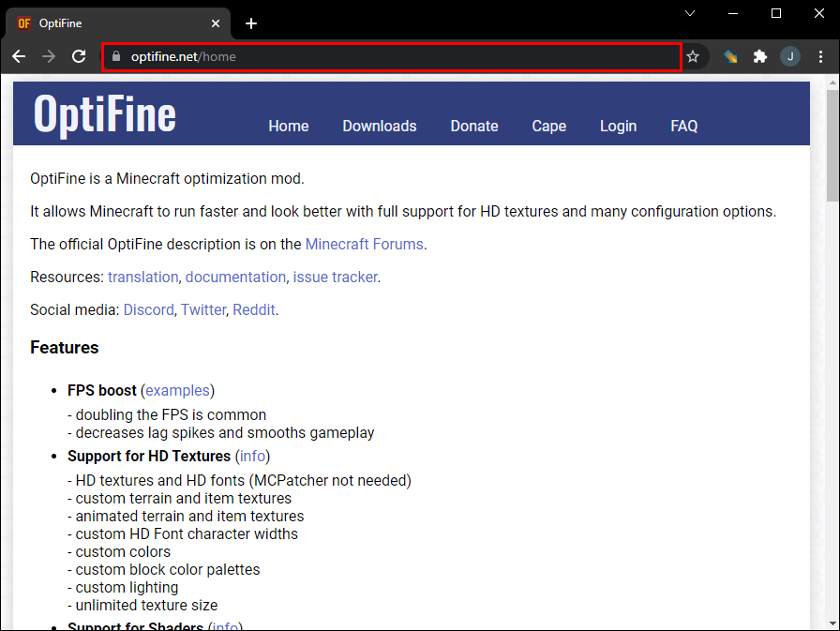Screen dimensions: 840x631
Task: Close the OptiFine tab
Action: 216,23
